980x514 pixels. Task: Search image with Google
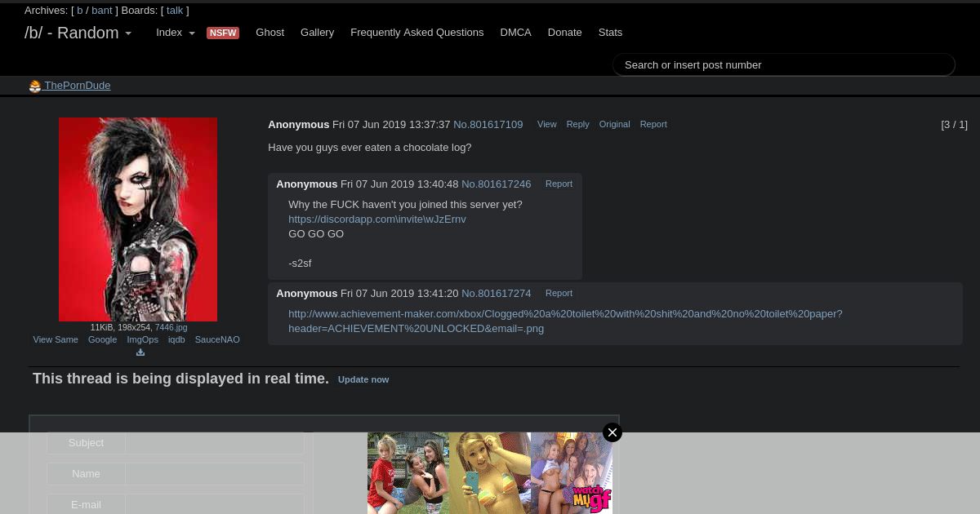click(x=103, y=339)
